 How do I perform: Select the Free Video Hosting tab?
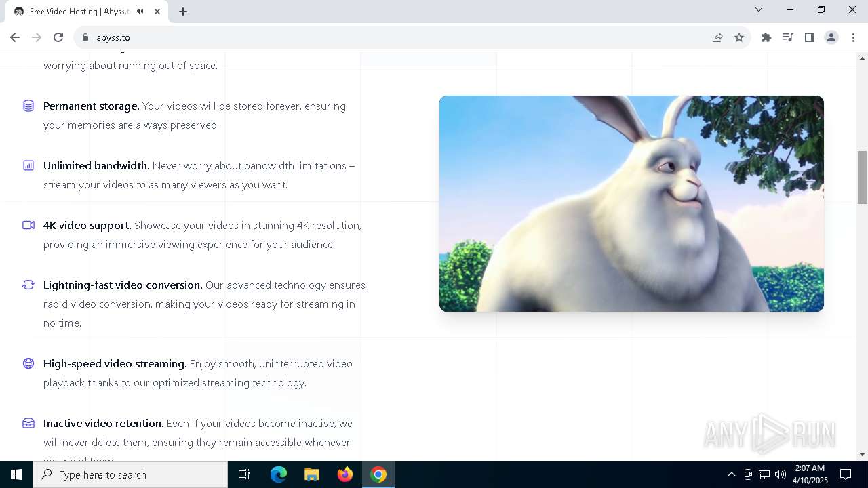pyautogui.click(x=87, y=12)
